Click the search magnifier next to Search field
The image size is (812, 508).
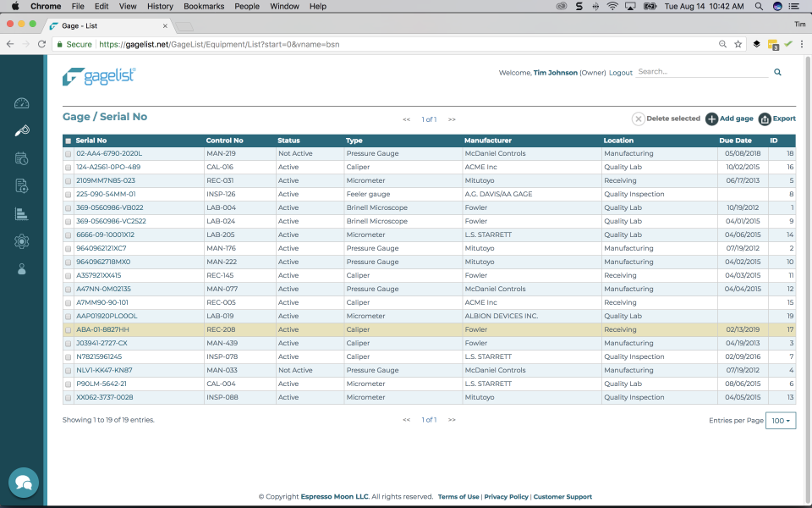pos(777,72)
